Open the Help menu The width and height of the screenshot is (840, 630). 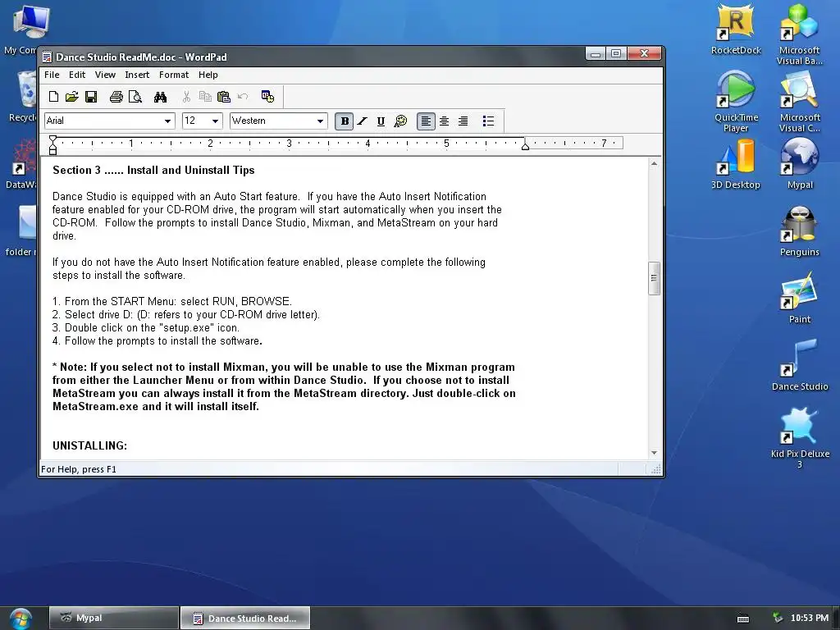click(208, 75)
